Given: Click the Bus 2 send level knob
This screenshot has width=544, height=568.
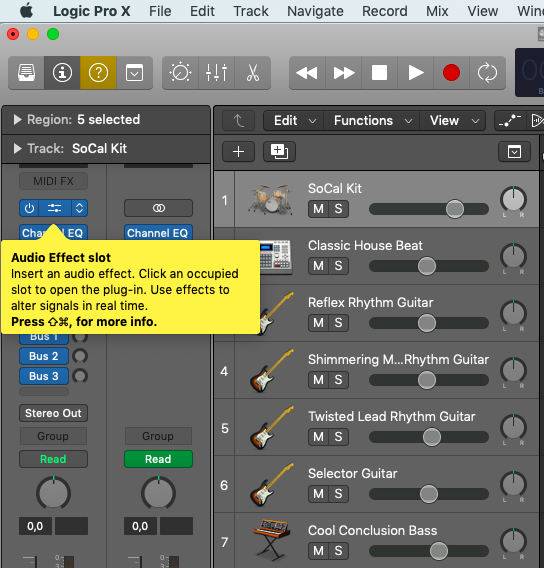Looking at the screenshot, I should (x=80, y=356).
